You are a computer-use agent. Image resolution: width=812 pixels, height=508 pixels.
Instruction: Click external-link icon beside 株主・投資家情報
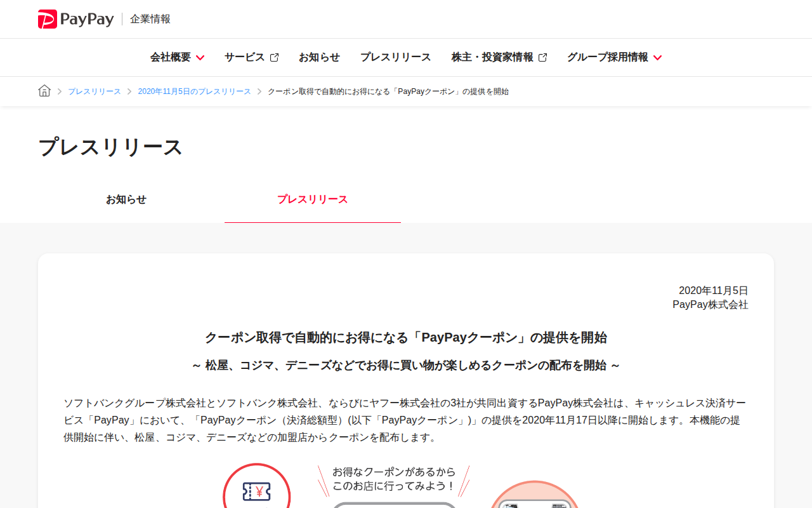pyautogui.click(x=542, y=58)
